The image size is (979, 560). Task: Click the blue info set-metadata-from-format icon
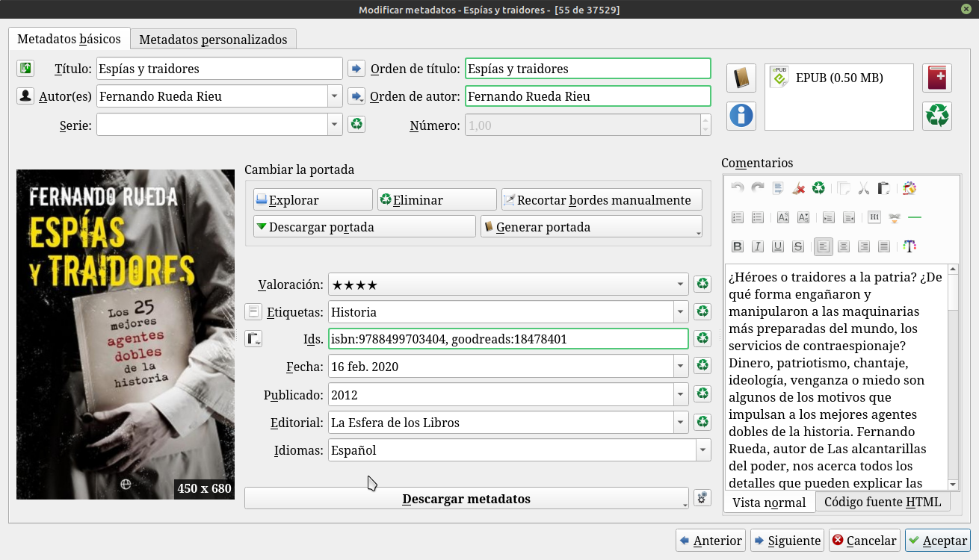[x=741, y=116]
